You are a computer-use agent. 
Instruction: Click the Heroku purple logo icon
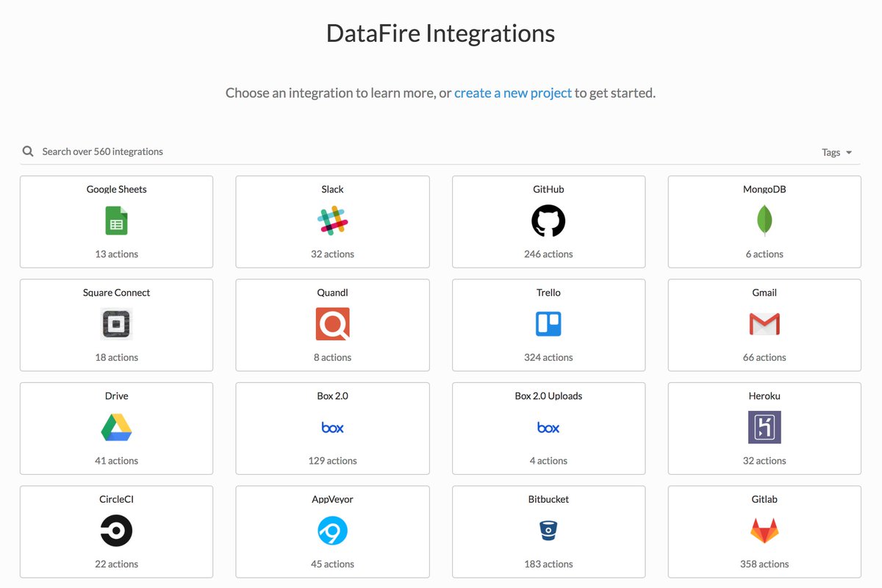click(x=764, y=428)
